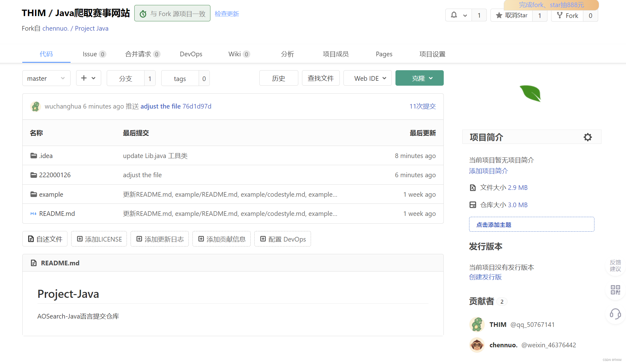Click the sync clock icon in fork status
The image size is (626, 364).
coord(143,14)
